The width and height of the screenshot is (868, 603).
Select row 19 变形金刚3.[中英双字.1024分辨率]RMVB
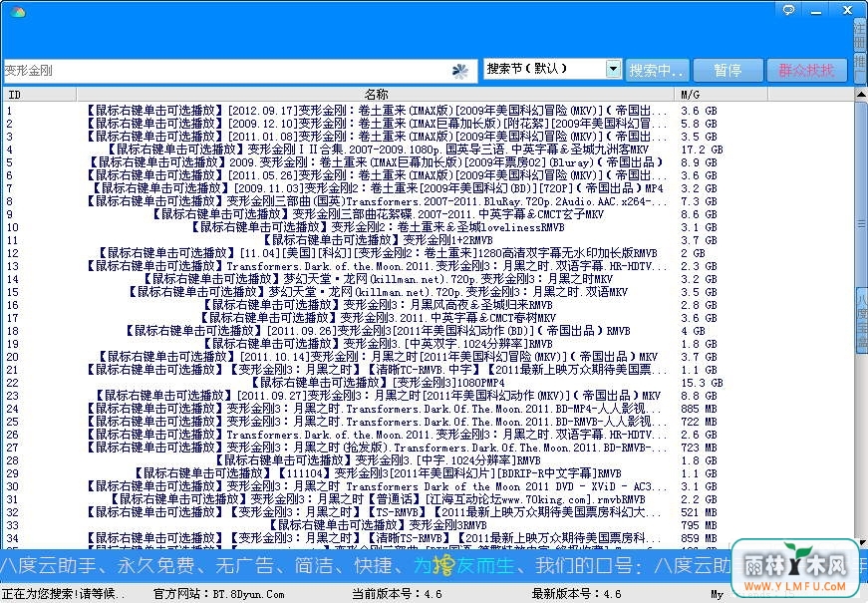coord(429,344)
